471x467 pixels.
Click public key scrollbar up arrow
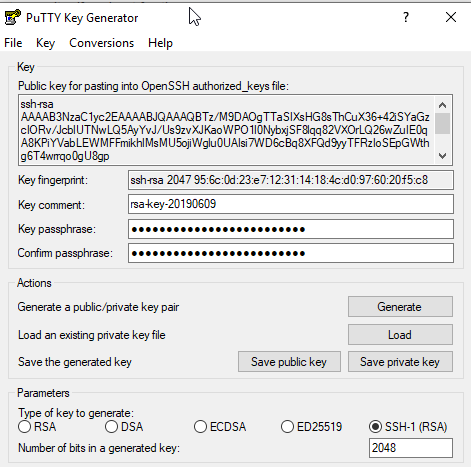[442, 105]
